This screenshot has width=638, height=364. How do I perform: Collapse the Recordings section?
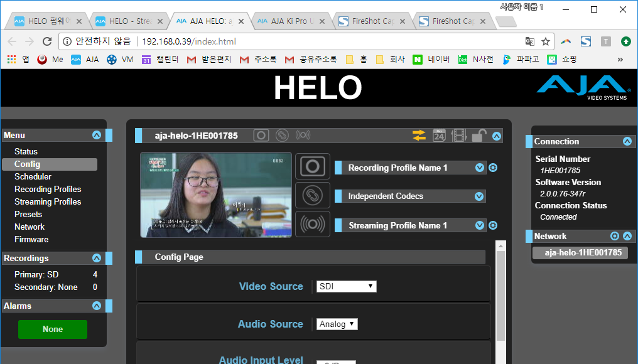coord(97,258)
